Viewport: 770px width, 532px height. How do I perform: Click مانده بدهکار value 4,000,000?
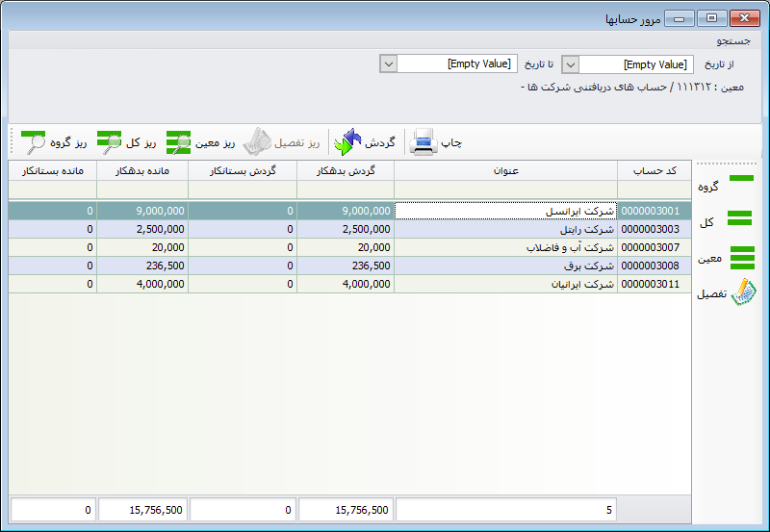pyautogui.click(x=160, y=284)
